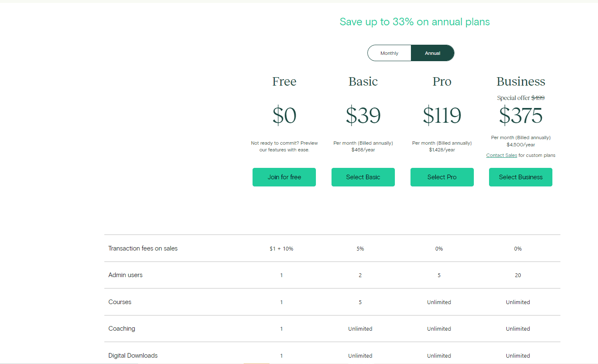The image size is (598, 364).
Task: Open the Contact Sales link
Action: pyautogui.click(x=501, y=155)
